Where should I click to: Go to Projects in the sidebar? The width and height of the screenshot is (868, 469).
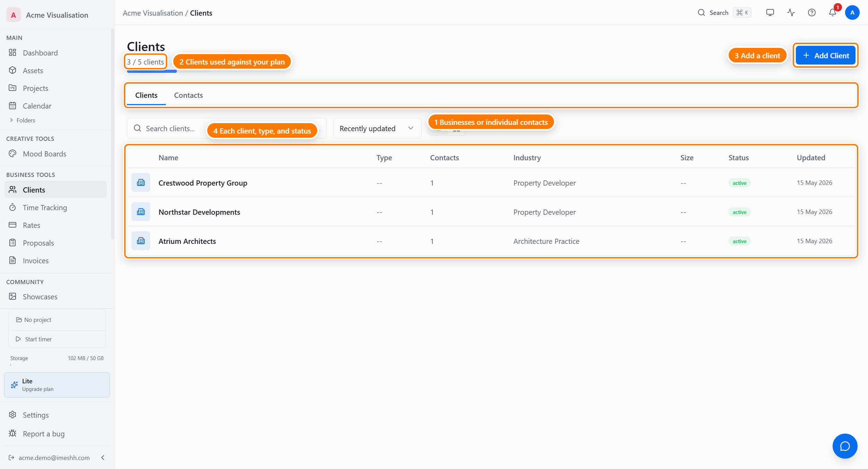(56, 88)
